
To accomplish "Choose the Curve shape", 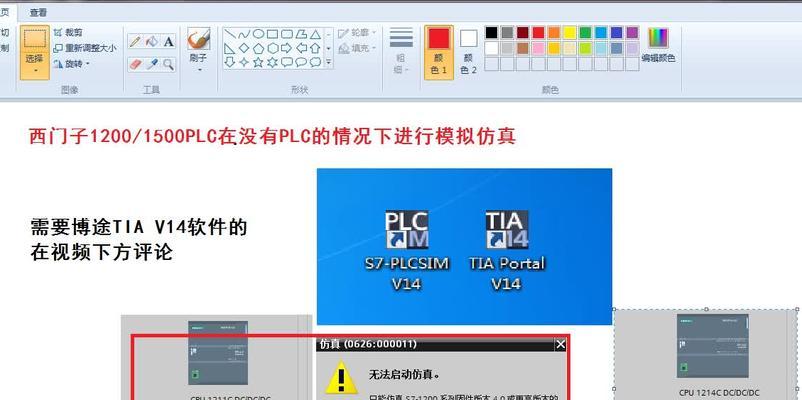I will tap(244, 34).
